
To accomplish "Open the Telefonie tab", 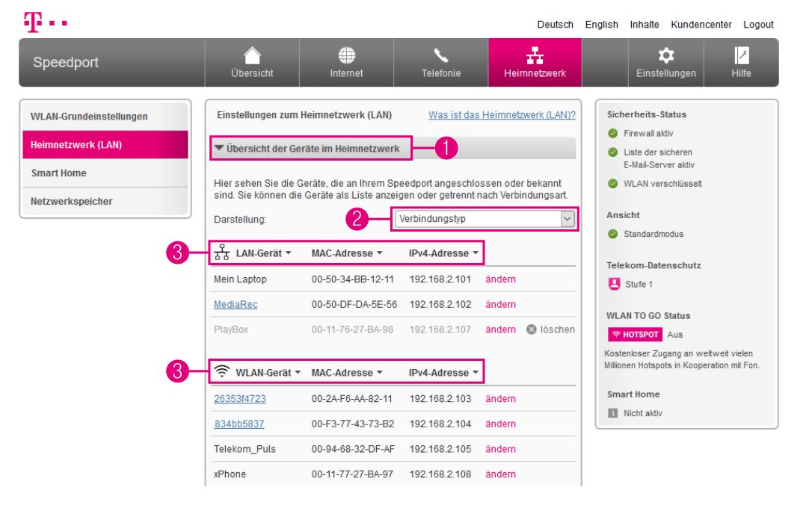I will (x=440, y=63).
